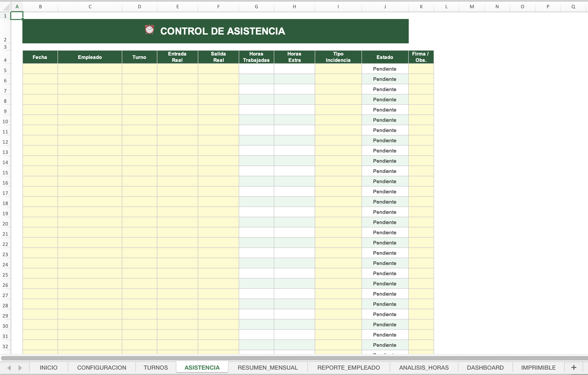588x375 pixels.
Task: Click the Empleado input cell in row 7
Action: [90, 89]
